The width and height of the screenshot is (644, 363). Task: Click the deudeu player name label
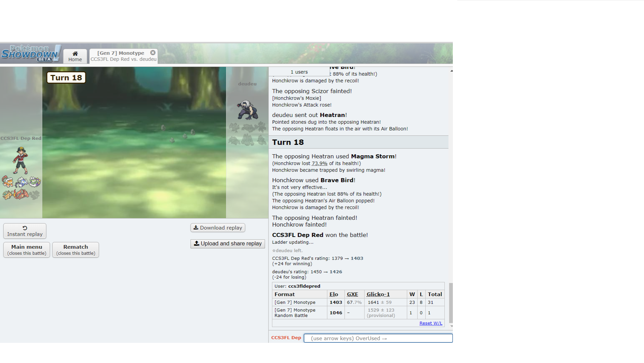point(247,84)
